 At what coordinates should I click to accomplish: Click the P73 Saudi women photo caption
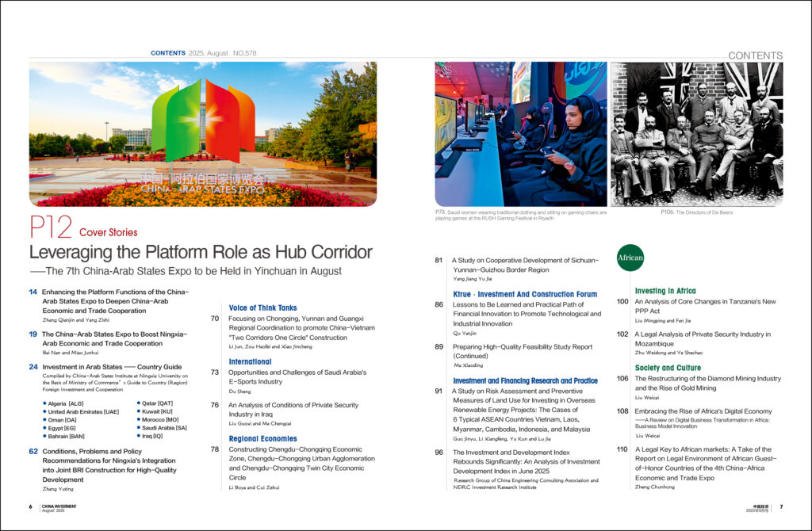pos(521,216)
